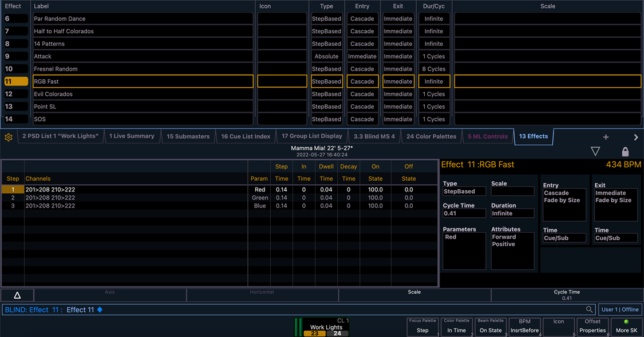Open effect Type StepBased selector
Screen dimensions: 644x337
pos(464,191)
